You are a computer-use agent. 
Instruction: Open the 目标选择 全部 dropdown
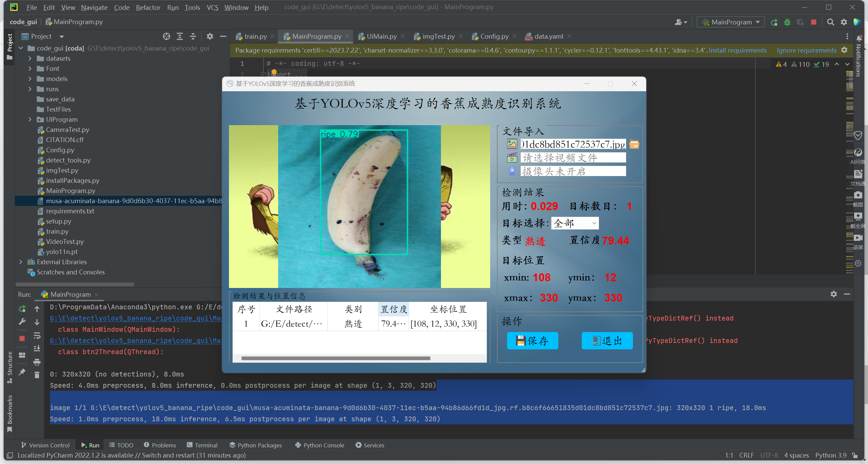click(575, 223)
